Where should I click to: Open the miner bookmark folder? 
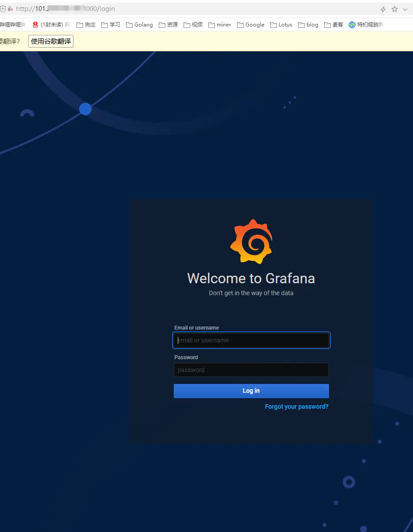pyautogui.click(x=220, y=25)
